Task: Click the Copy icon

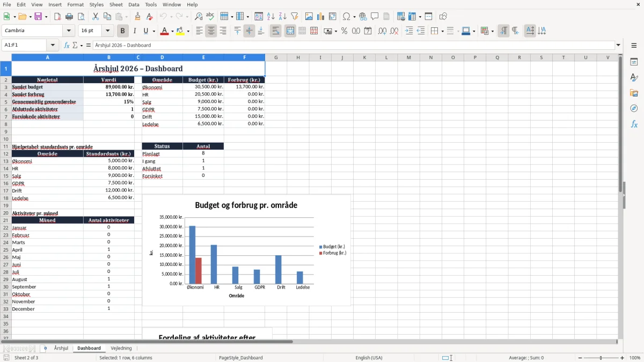Action: click(107, 17)
